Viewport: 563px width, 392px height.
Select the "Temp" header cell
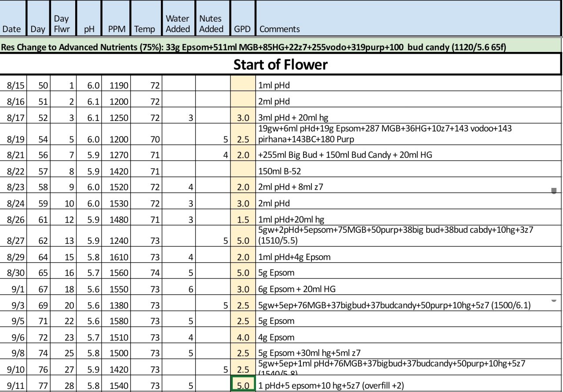point(146,18)
